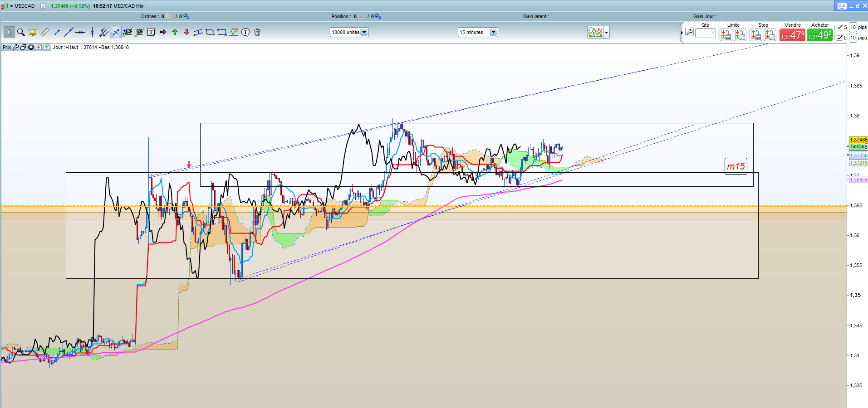Select the vertical line drawing tool
Image resolution: width=868 pixels, height=408 pixels.
92,32
